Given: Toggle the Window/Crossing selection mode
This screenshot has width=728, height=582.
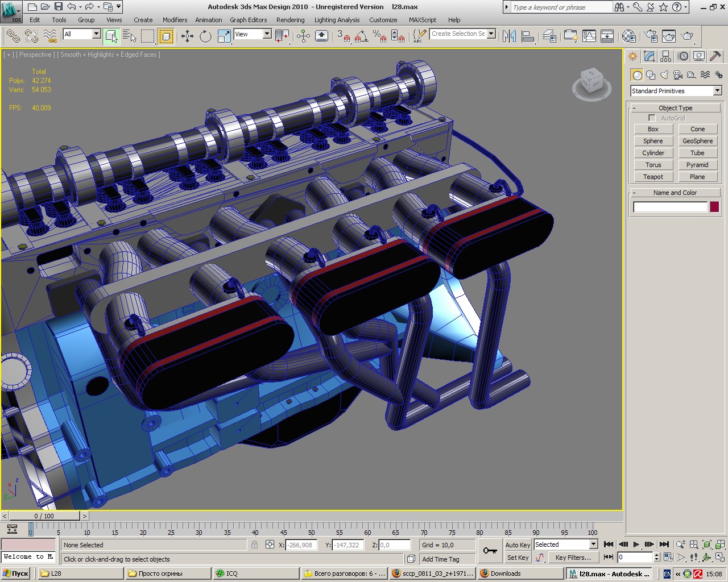Looking at the screenshot, I should pos(166,36).
